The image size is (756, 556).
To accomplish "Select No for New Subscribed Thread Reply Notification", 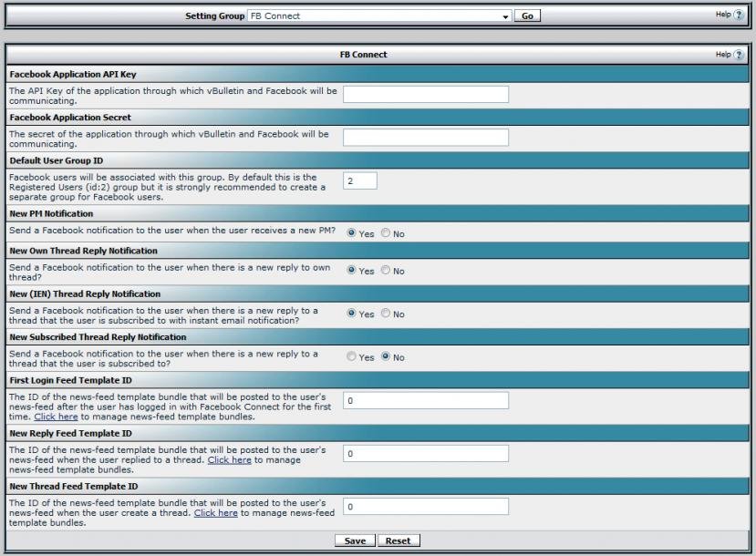I will pyautogui.click(x=385, y=356).
